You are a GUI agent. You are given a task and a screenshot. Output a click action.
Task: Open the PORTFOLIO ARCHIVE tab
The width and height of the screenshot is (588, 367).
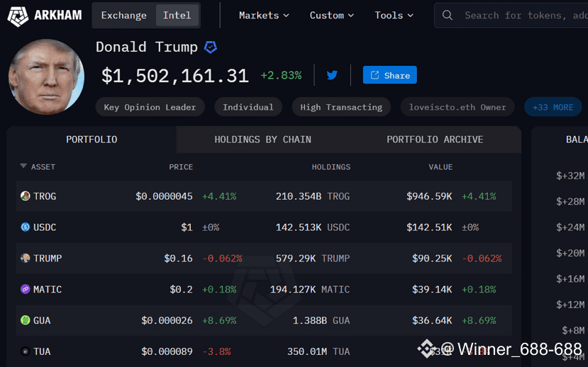[x=435, y=140]
